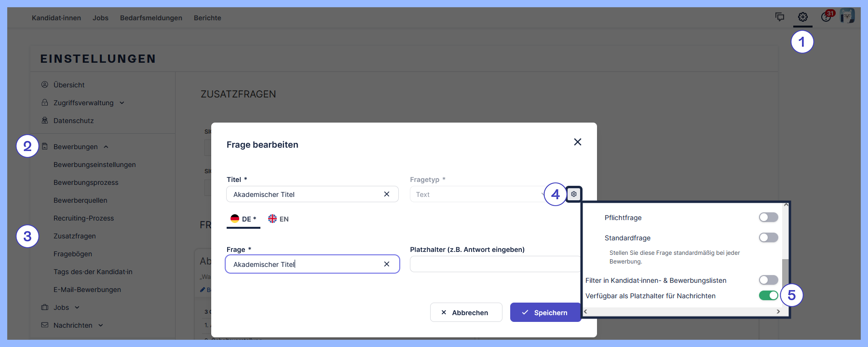Image resolution: width=868 pixels, height=347 pixels.
Task: Click the user avatar picture
Action: point(847,16)
